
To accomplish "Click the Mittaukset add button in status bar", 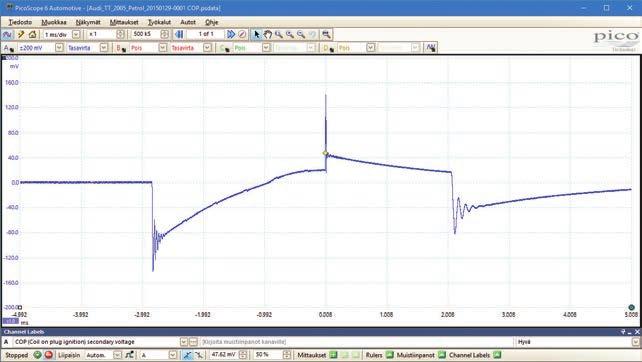I will click(334, 355).
